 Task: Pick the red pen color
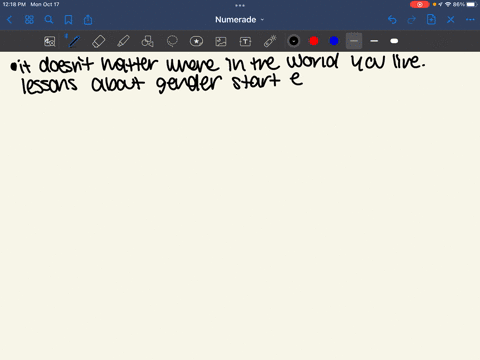tap(314, 41)
